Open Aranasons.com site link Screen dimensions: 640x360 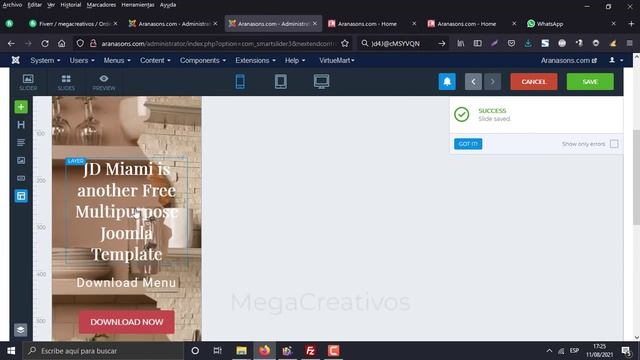(x=569, y=60)
